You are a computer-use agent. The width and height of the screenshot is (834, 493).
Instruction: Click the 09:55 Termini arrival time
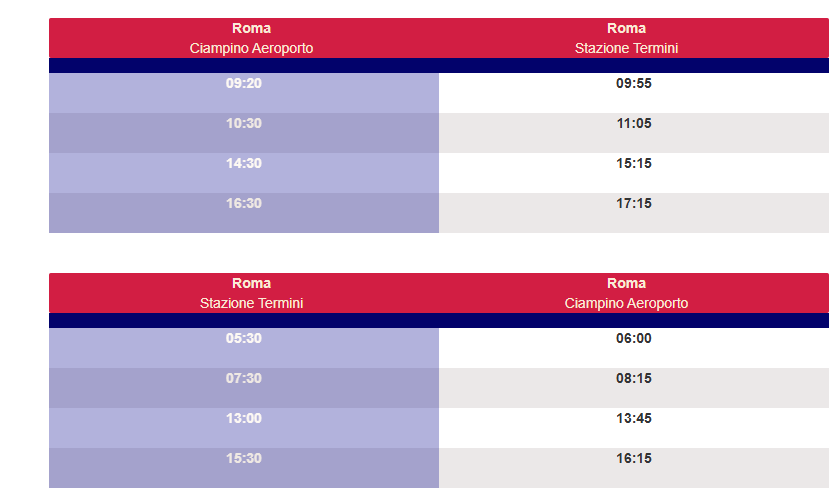(x=633, y=83)
